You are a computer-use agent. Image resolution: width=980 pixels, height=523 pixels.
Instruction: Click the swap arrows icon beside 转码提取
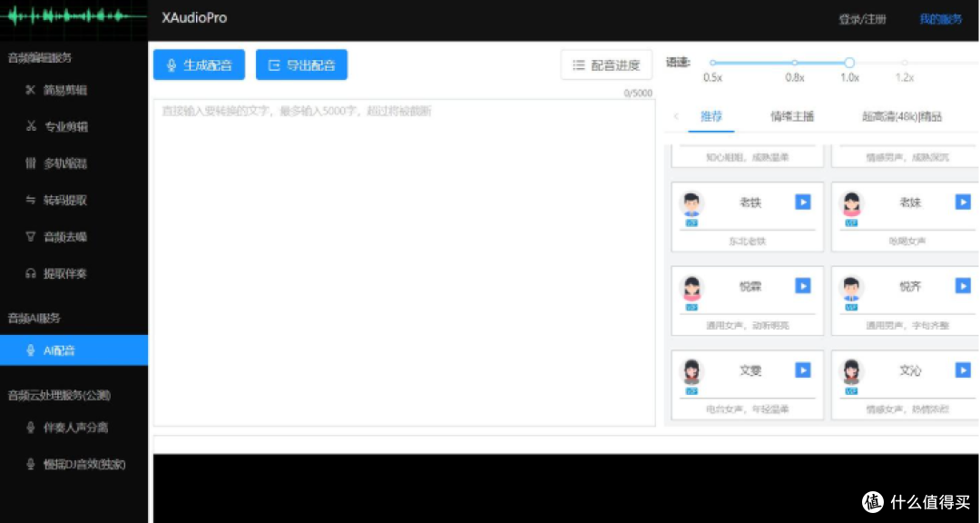click(x=30, y=200)
